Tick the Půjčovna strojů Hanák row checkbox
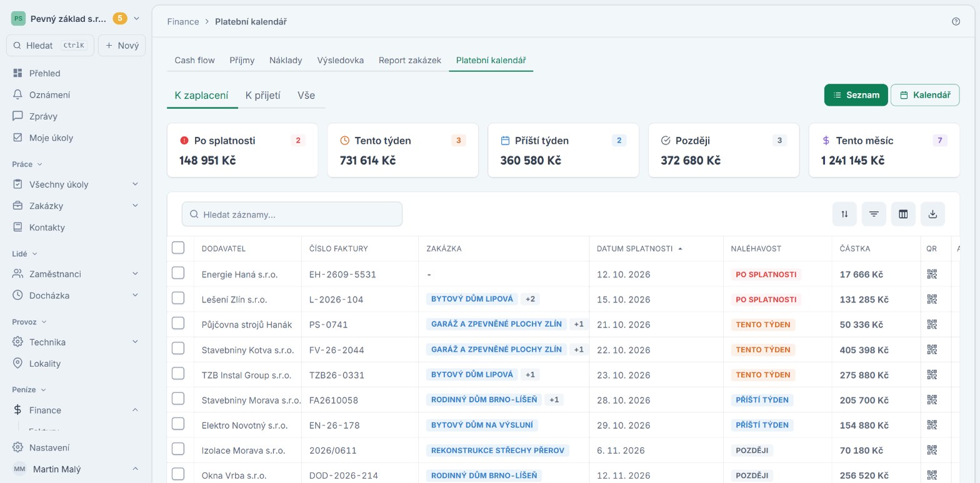Screen dimensions: 980x483 178,323
